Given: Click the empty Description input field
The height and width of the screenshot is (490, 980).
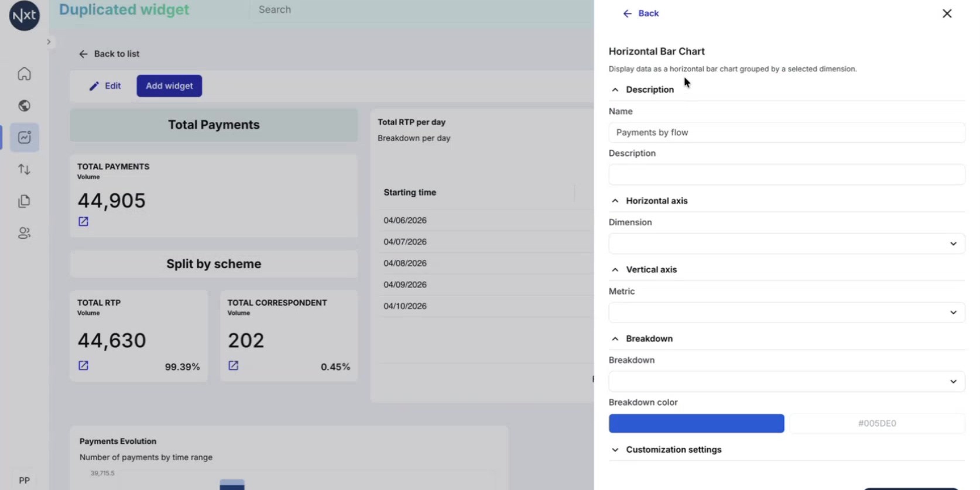Looking at the screenshot, I should (786, 174).
